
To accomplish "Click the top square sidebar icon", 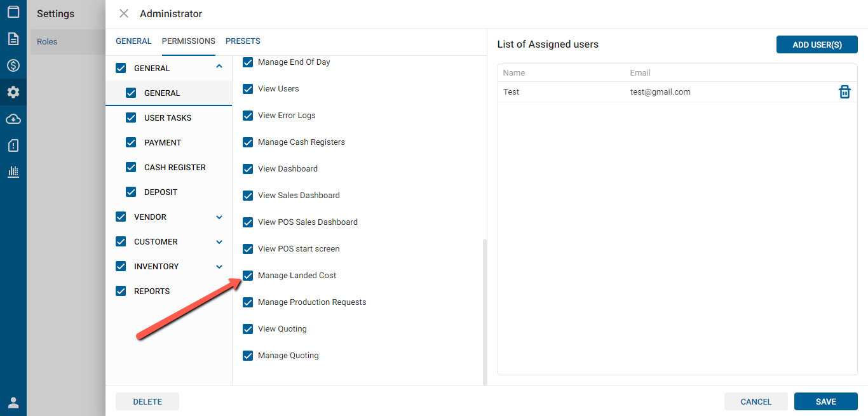I will pos(13,12).
